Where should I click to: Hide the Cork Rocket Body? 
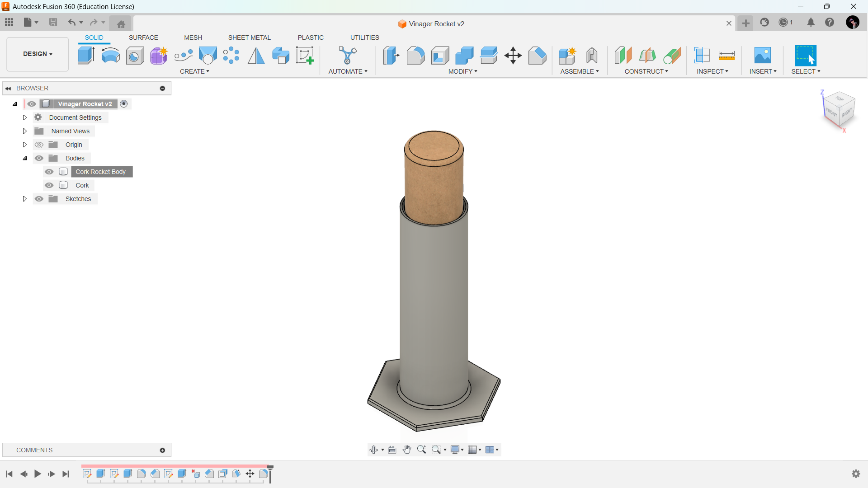pyautogui.click(x=49, y=172)
